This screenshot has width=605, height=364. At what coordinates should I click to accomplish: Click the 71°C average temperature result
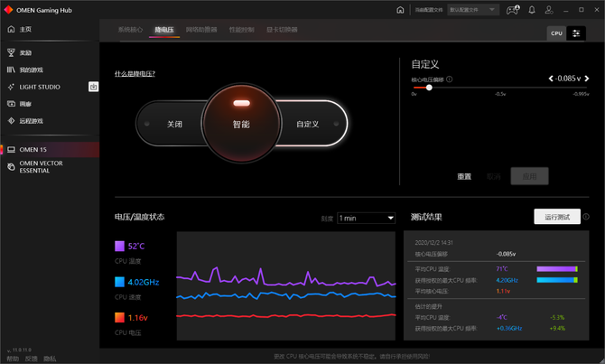coord(502,268)
